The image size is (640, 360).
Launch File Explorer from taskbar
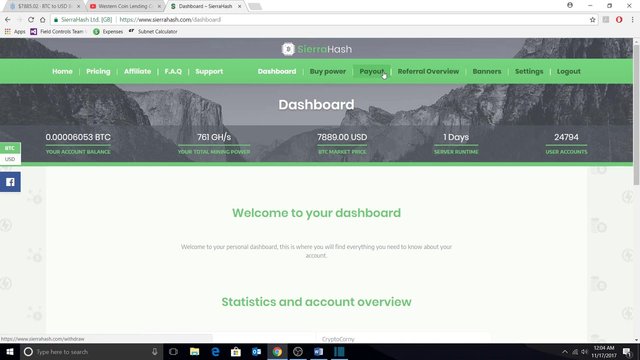coord(194,351)
